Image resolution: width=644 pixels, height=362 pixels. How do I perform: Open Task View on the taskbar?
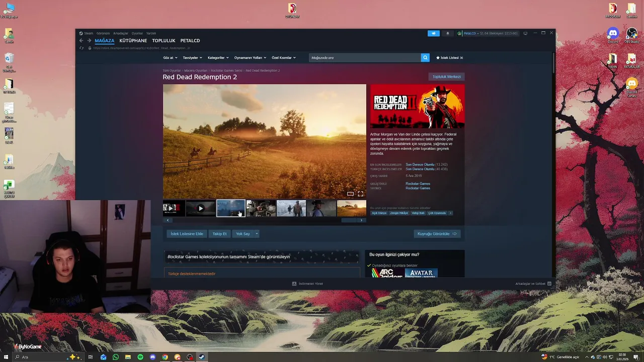tap(91, 357)
